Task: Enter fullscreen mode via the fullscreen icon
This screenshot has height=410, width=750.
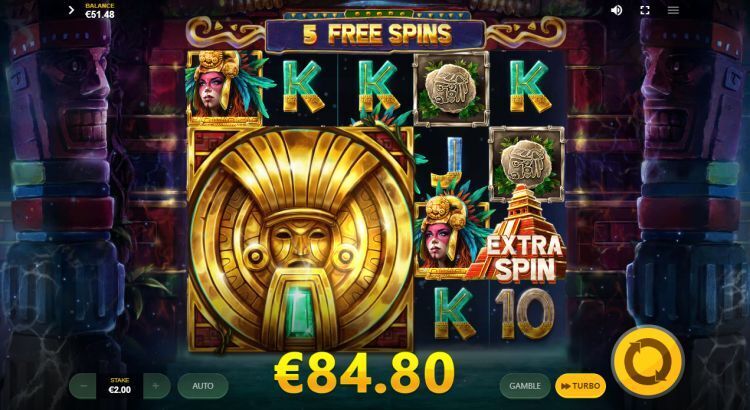Action: [645, 10]
